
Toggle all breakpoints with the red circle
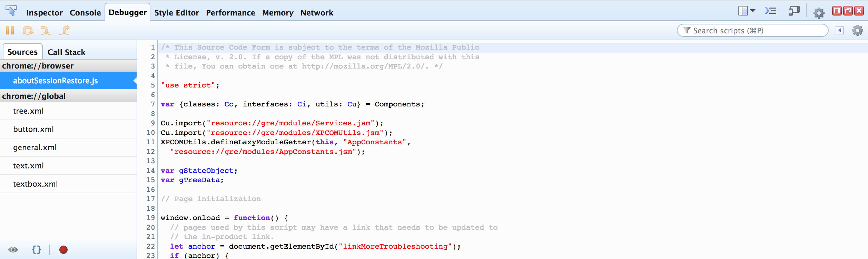coord(63,250)
